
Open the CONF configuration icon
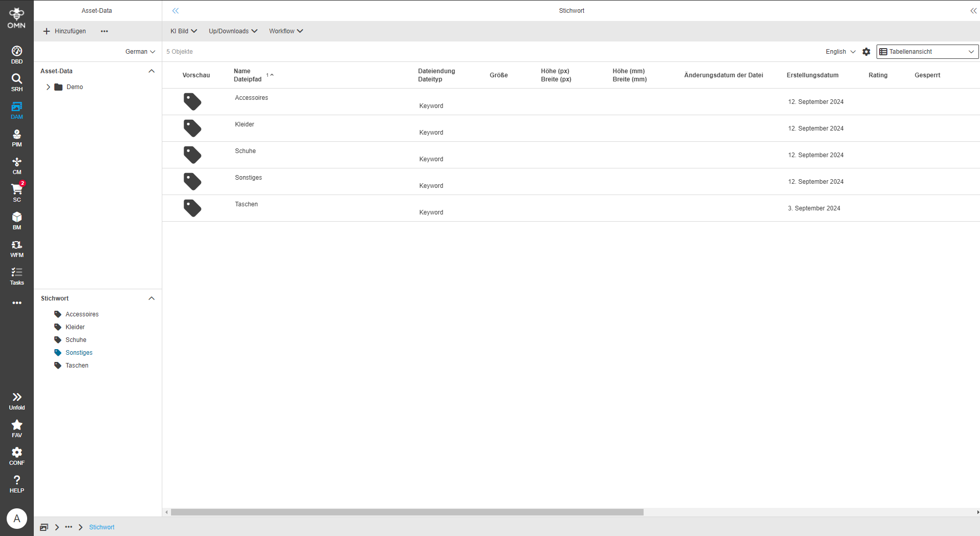pyautogui.click(x=16, y=454)
